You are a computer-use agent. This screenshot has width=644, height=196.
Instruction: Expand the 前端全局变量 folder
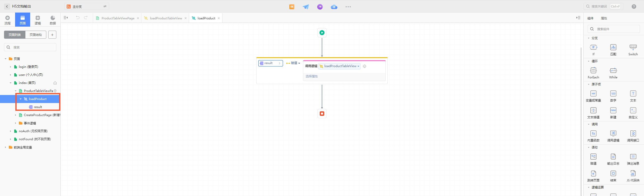coord(6,147)
